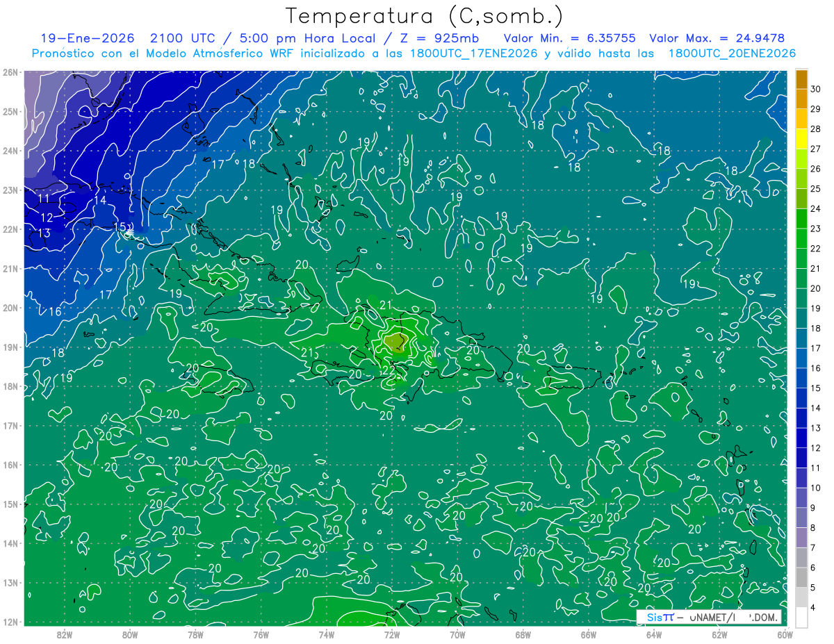Click the warm temperature peak over Hispaniola
The width and height of the screenshot is (834, 644).
[394, 341]
